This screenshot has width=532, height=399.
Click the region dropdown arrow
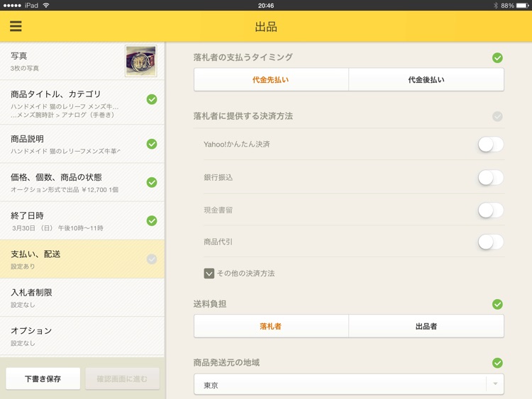[495, 384]
